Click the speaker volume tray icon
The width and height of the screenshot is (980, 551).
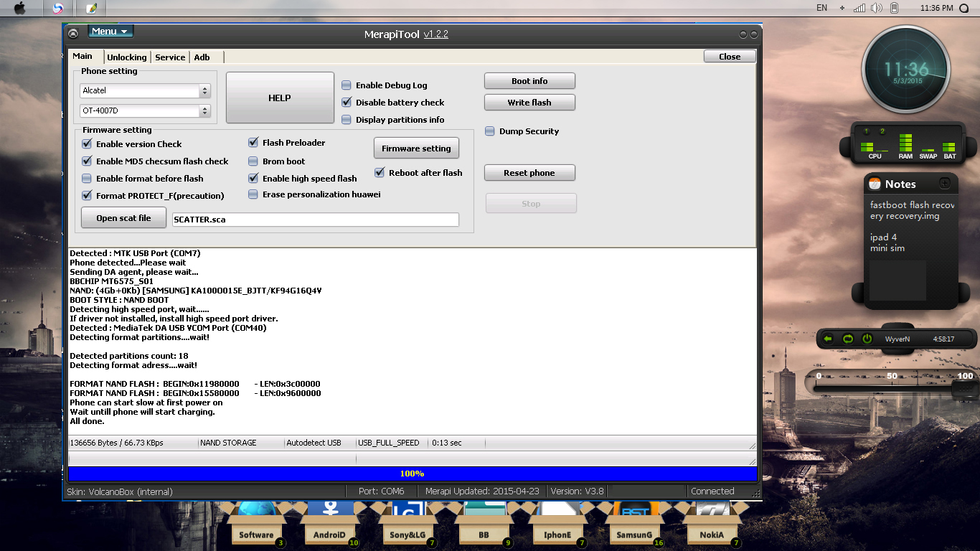coord(876,8)
